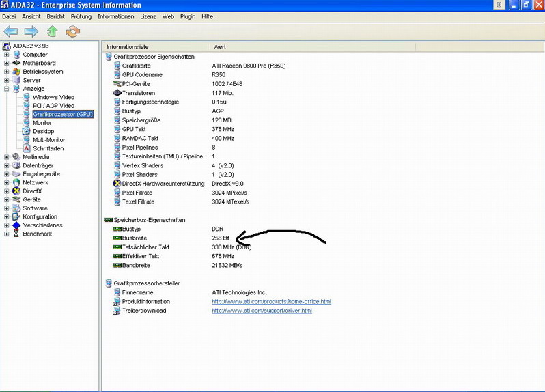Click the Multimedia speaker icon
This screenshot has height=392, width=545.
click(16, 156)
